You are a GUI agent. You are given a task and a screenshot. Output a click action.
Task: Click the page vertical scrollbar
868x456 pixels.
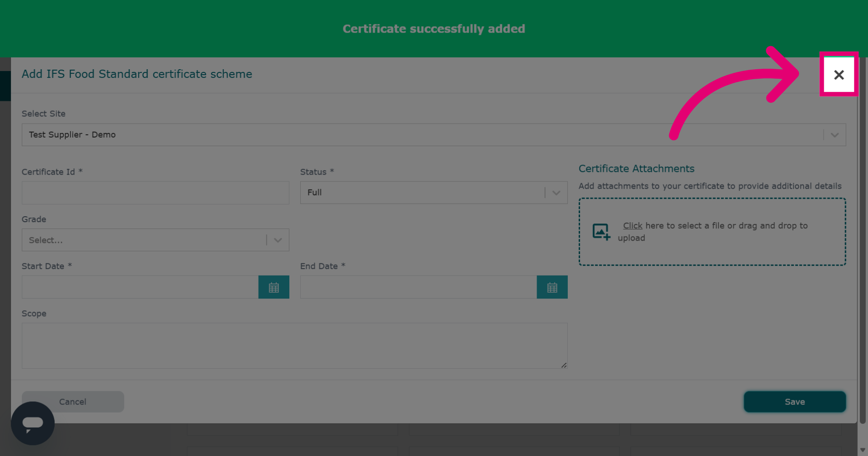pos(863,240)
